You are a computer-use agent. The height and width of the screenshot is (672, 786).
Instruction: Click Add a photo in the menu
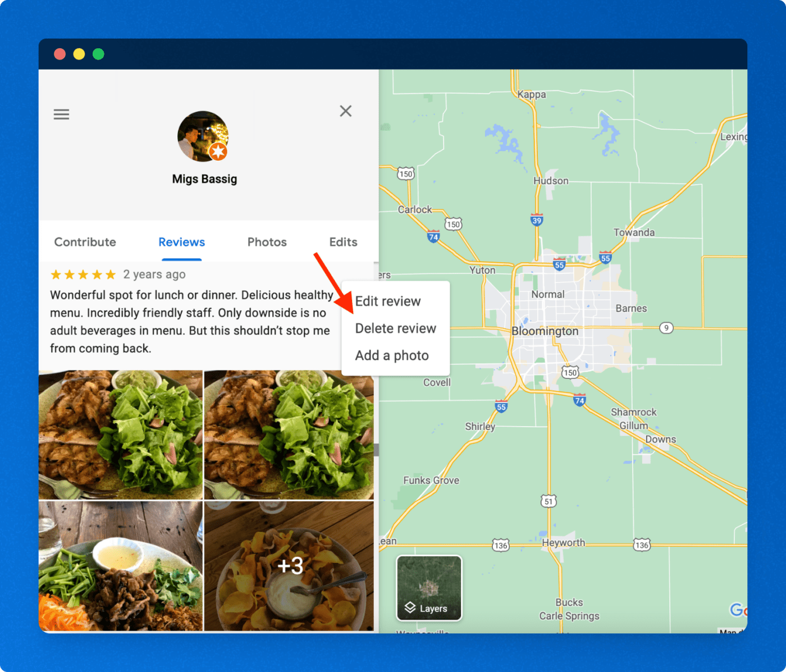tap(391, 355)
